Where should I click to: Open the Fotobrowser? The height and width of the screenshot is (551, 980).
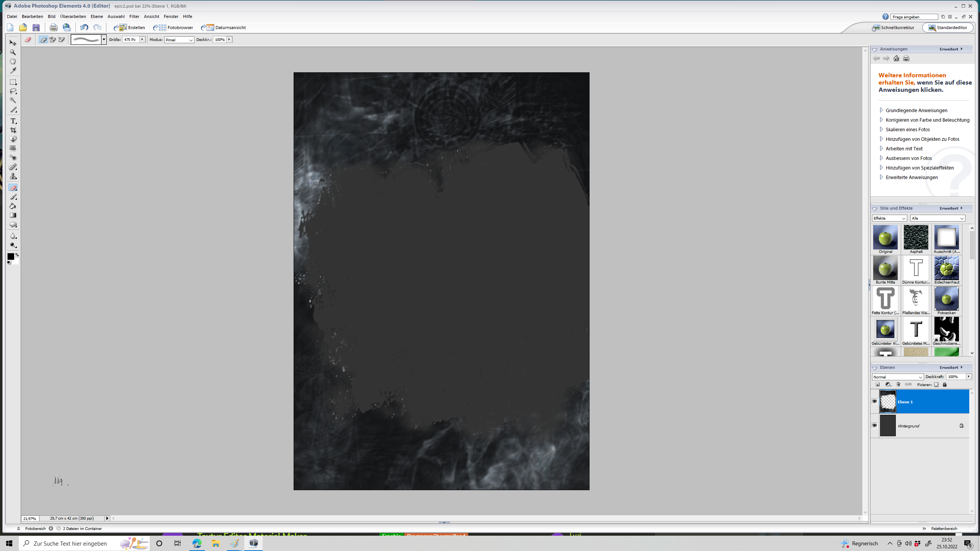point(173,28)
